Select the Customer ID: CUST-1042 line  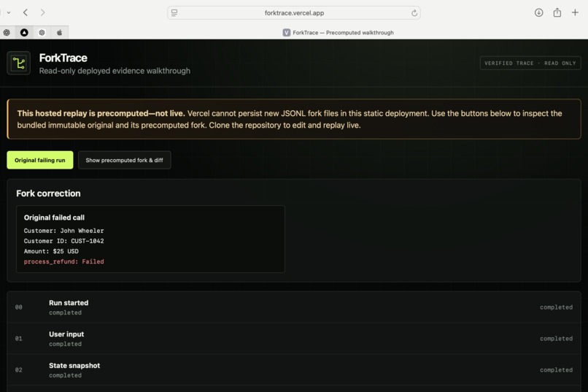[x=63, y=241]
